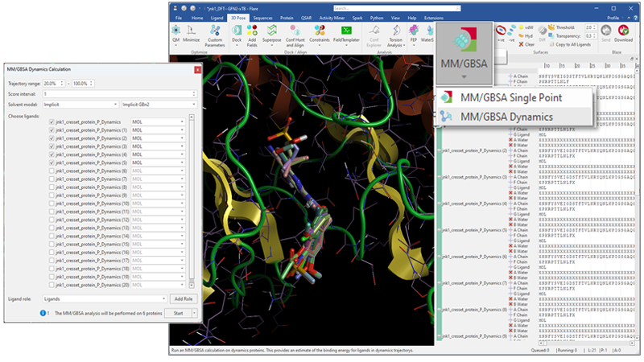Uncheck jnk1_cresset_protein_P_Dynamics (3) checkbox
The width and height of the screenshot is (644, 362).
point(52,146)
